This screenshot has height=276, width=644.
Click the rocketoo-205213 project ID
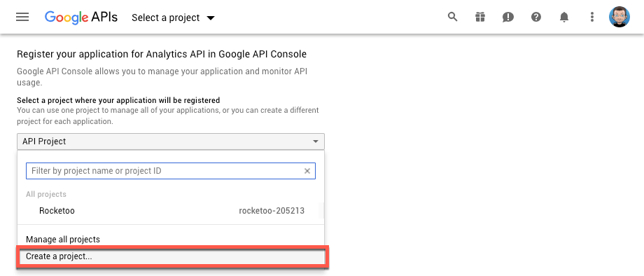(x=272, y=211)
